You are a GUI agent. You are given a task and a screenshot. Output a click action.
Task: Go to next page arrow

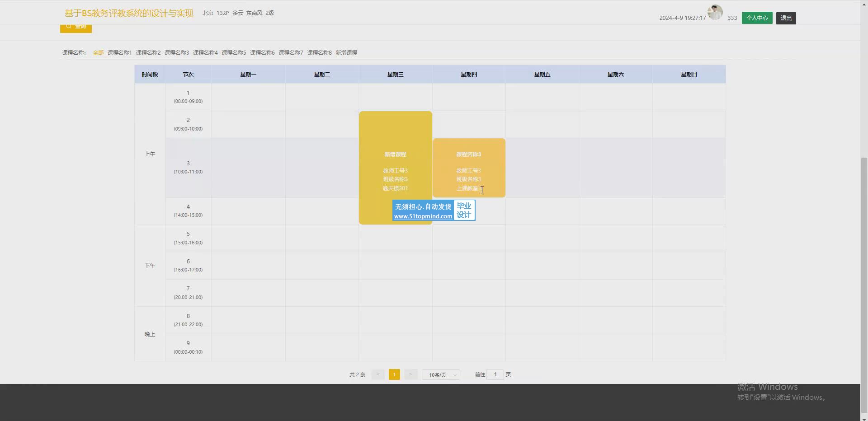(410, 374)
